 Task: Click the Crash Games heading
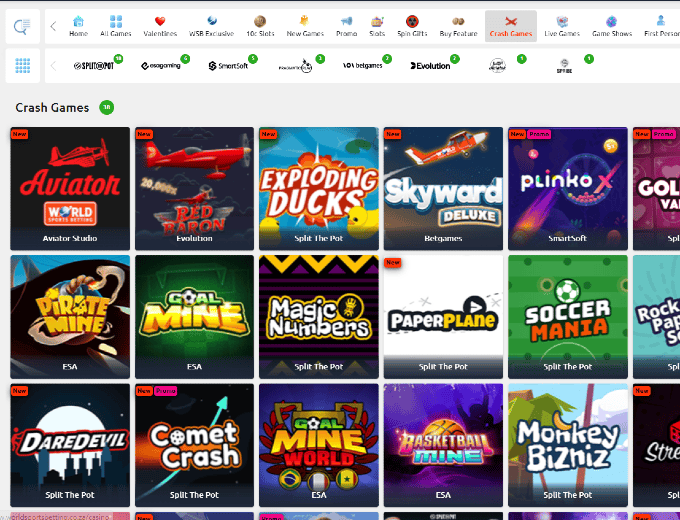point(52,108)
